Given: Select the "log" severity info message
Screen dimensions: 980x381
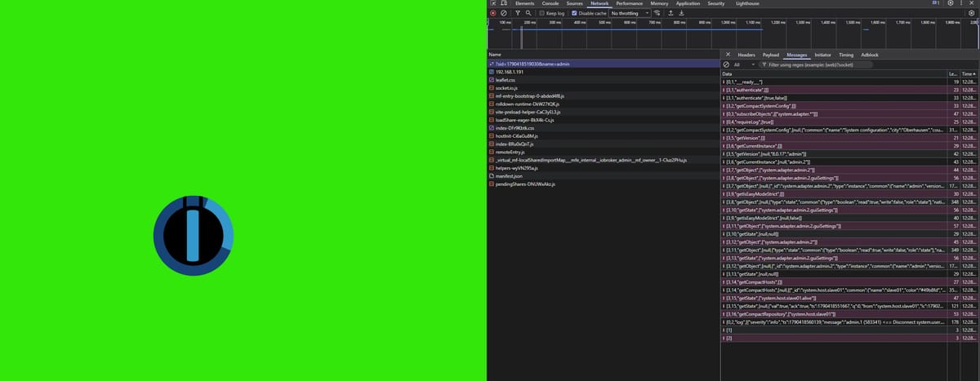Looking at the screenshot, I should [850, 321].
